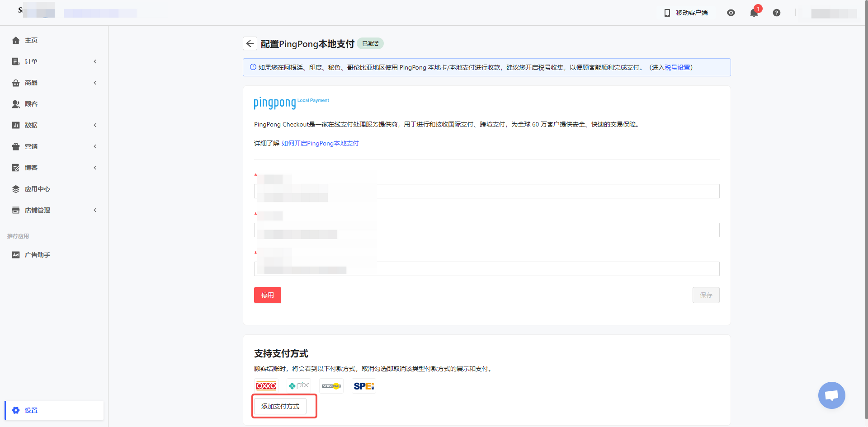The height and width of the screenshot is (427, 868).
Task: Click the gift icon beside 营销
Action: [16, 146]
